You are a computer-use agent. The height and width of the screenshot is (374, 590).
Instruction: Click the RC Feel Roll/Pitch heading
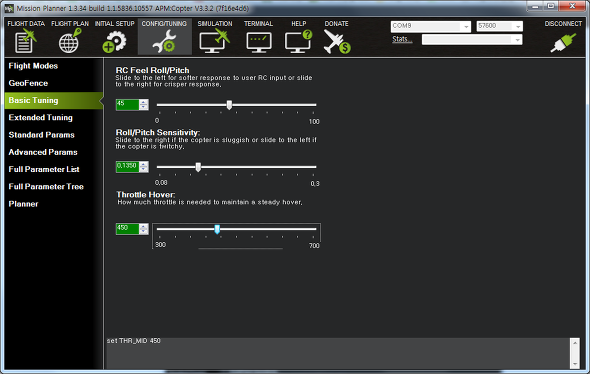click(x=152, y=70)
